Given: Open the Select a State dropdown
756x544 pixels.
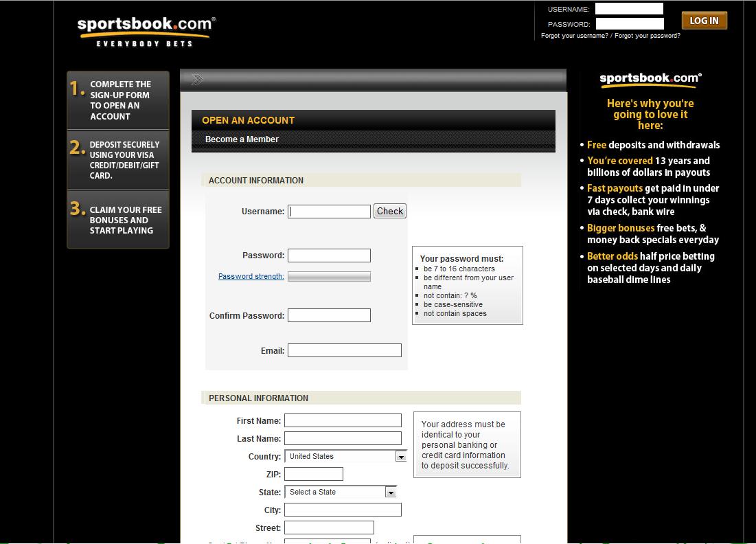Looking at the screenshot, I should point(341,492).
